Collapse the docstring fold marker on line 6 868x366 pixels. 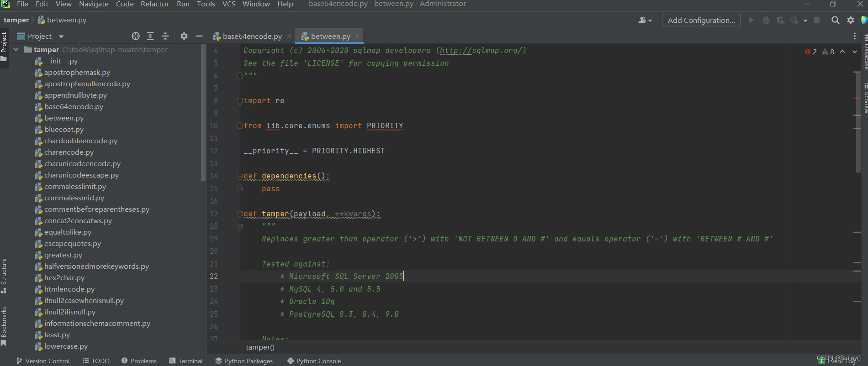(x=240, y=75)
